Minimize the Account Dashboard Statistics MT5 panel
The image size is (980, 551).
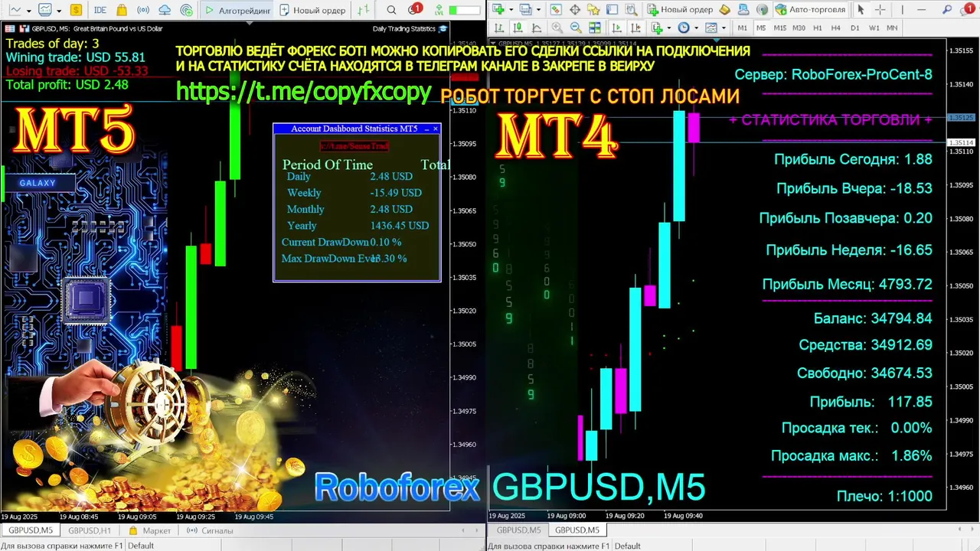click(426, 129)
